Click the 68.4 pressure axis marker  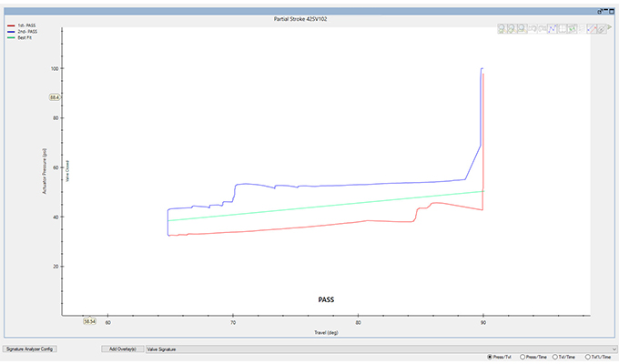click(x=55, y=96)
